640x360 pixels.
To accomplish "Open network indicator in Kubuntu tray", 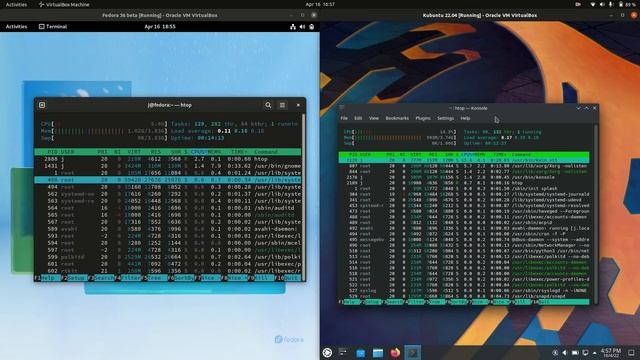I will (x=585, y=353).
